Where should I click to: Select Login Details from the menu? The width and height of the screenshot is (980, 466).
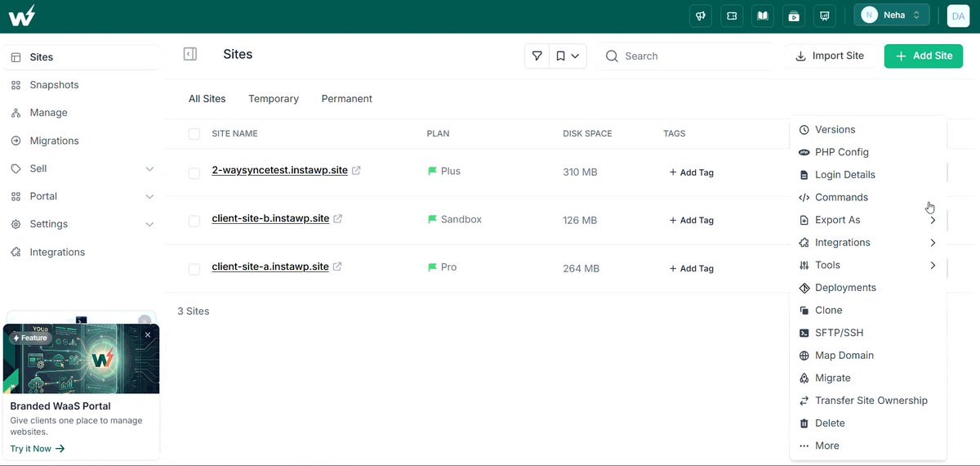coord(867,175)
